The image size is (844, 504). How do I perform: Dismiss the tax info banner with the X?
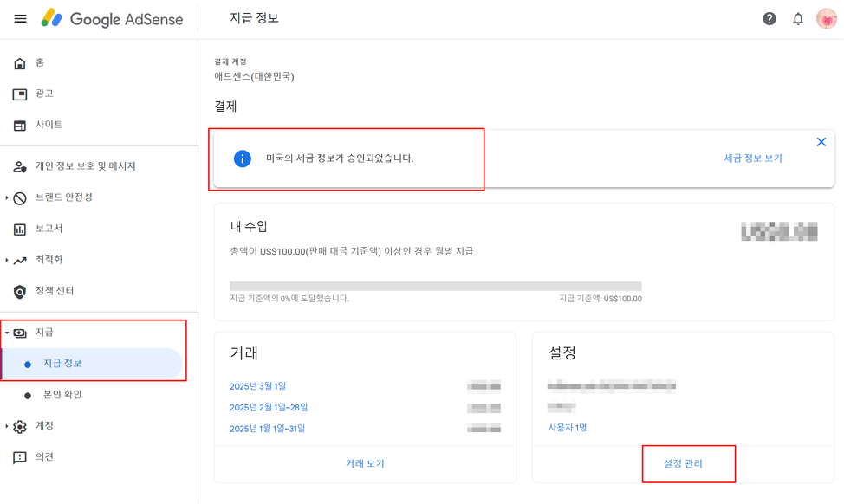click(821, 141)
